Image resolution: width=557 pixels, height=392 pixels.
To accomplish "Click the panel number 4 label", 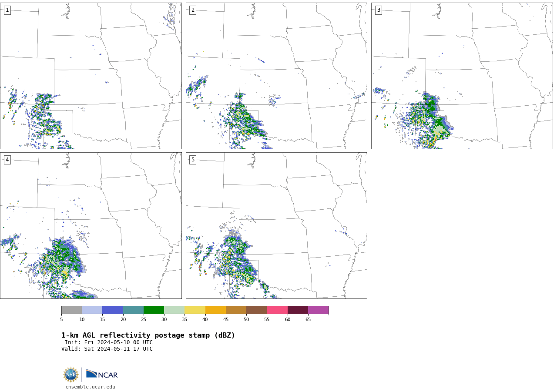I will [7, 160].
